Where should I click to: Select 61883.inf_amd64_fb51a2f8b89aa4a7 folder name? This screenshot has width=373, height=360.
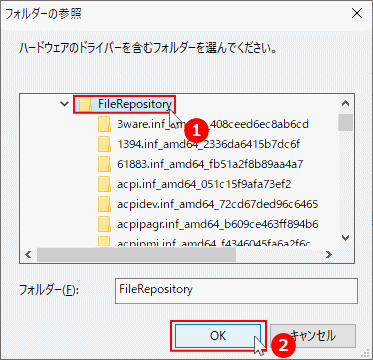[x=210, y=164]
